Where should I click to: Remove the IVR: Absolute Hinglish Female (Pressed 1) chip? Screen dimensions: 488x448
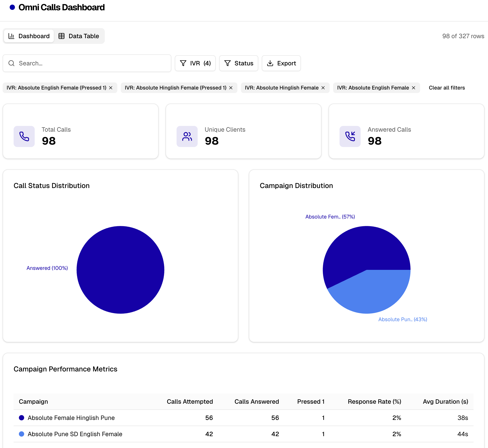pyautogui.click(x=231, y=88)
